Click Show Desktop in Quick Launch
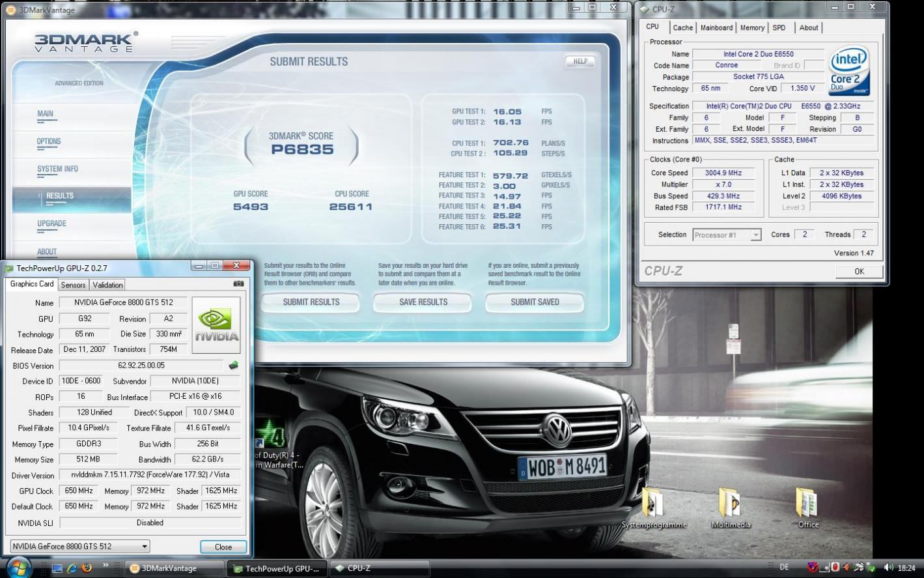924x578 pixels. (57, 568)
